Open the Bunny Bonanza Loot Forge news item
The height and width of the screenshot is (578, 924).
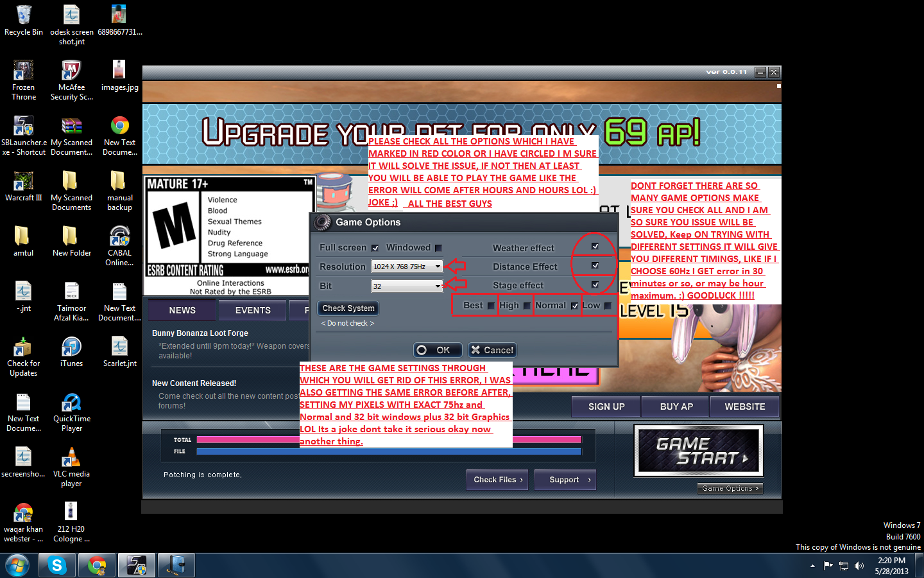(200, 333)
